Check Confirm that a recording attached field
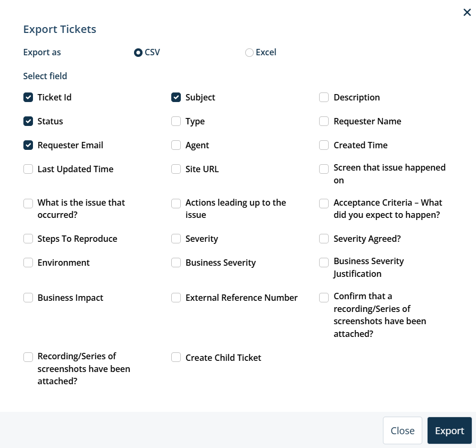476x448 pixels. (x=324, y=298)
